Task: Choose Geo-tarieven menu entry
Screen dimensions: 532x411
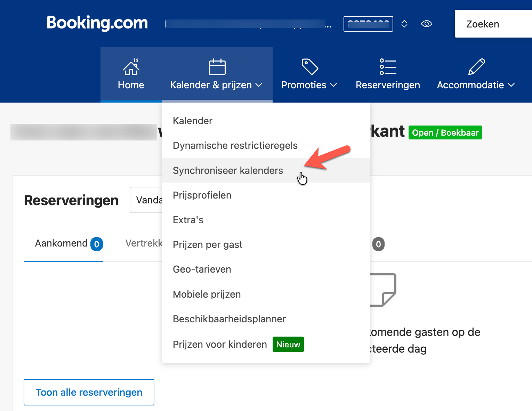Action: tap(266, 269)
